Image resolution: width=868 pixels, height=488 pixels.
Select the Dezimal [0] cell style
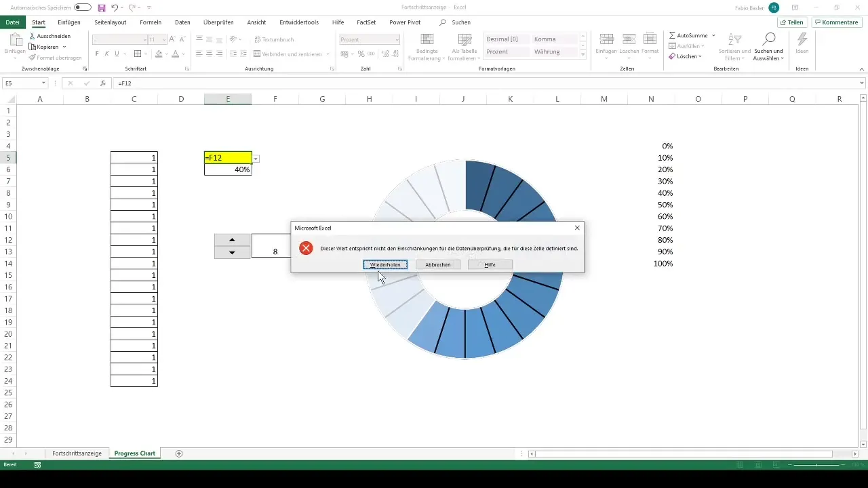coord(507,40)
